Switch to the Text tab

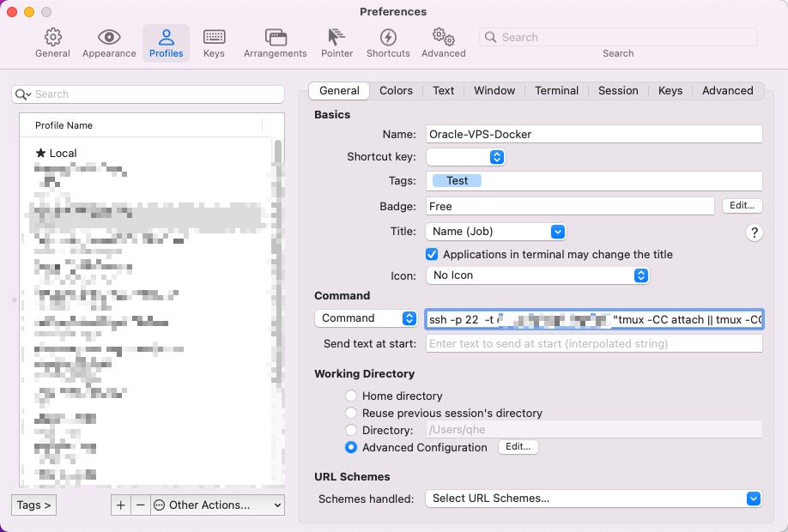tap(443, 90)
